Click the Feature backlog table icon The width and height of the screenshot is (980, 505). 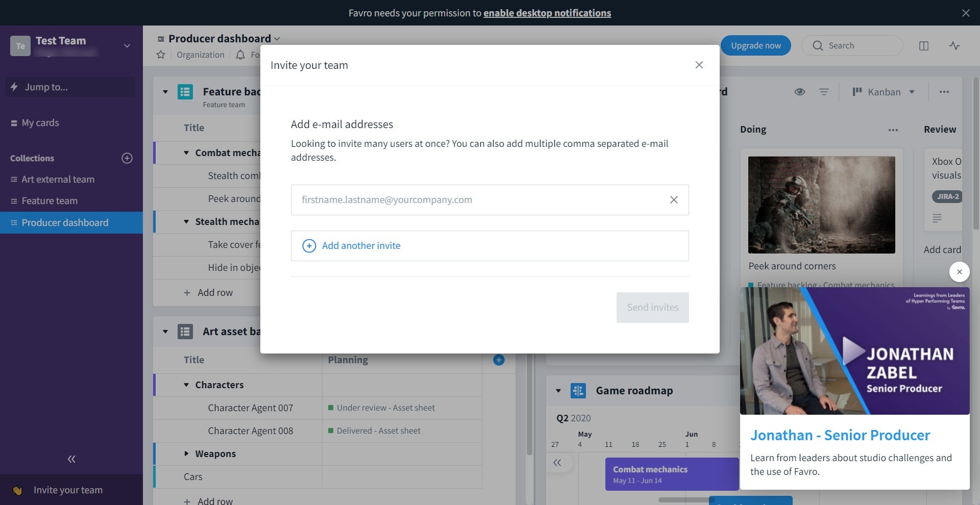(x=185, y=92)
